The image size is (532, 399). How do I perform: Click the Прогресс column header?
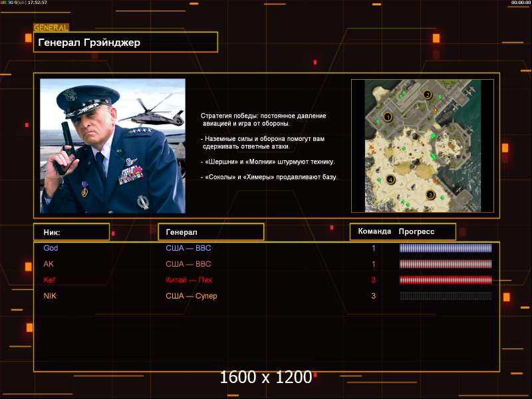416,231
